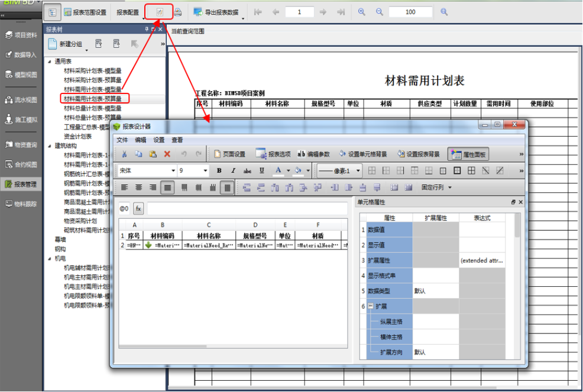Open the 设置 menu in report designer
This screenshot has width=583, height=392.
tap(159, 140)
